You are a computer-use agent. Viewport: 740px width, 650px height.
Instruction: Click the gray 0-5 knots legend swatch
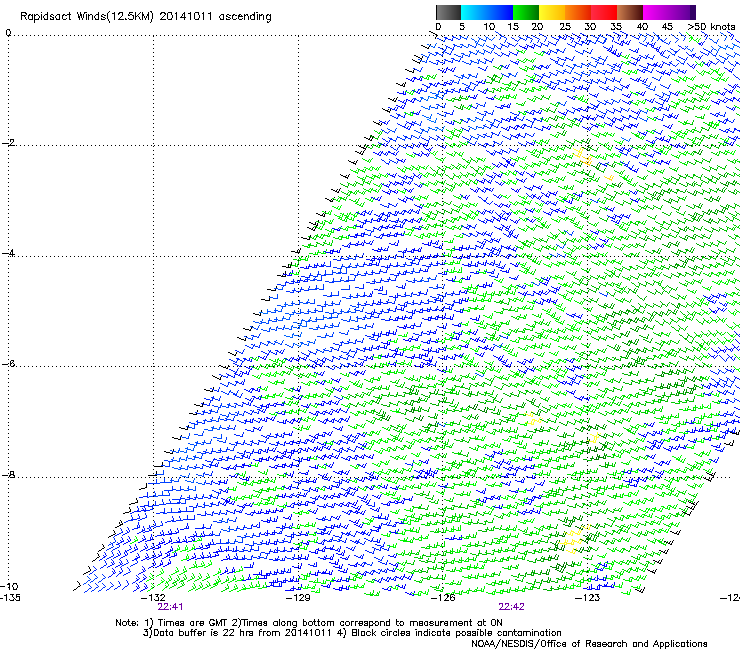tap(448, 12)
